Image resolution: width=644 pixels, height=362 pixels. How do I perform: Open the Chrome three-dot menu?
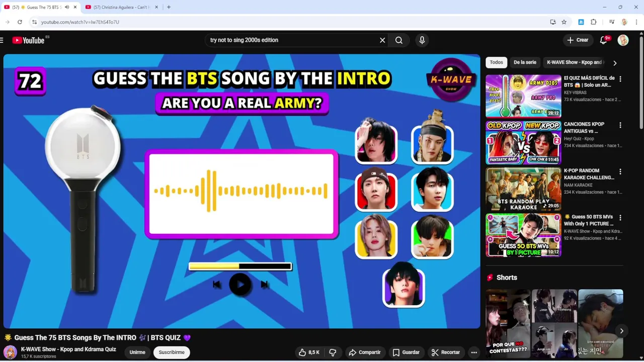pyautogui.click(x=637, y=22)
